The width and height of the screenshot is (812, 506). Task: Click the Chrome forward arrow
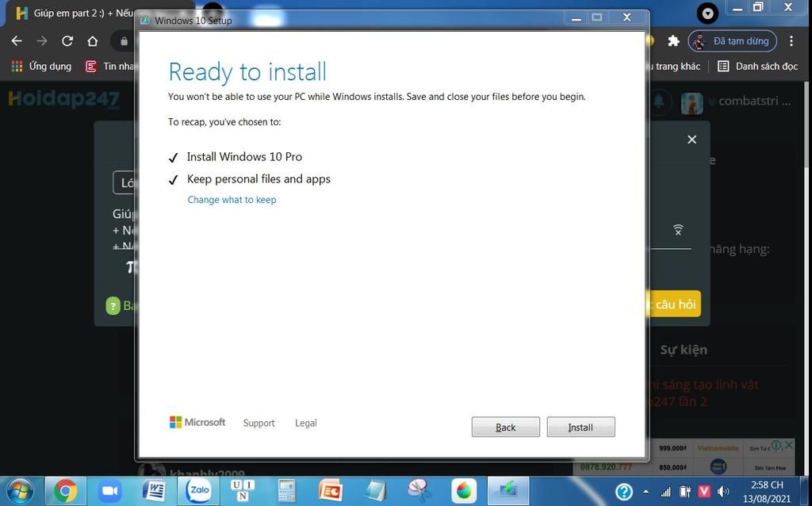(x=42, y=41)
